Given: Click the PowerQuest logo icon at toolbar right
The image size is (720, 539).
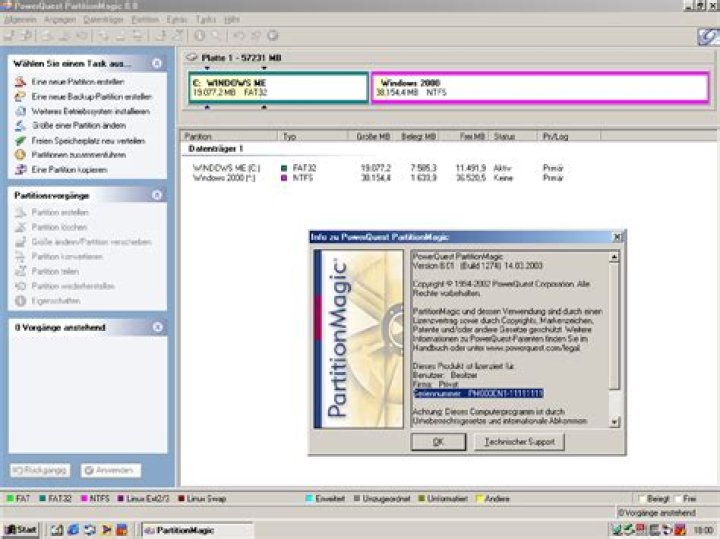Looking at the screenshot, I should [x=708, y=36].
